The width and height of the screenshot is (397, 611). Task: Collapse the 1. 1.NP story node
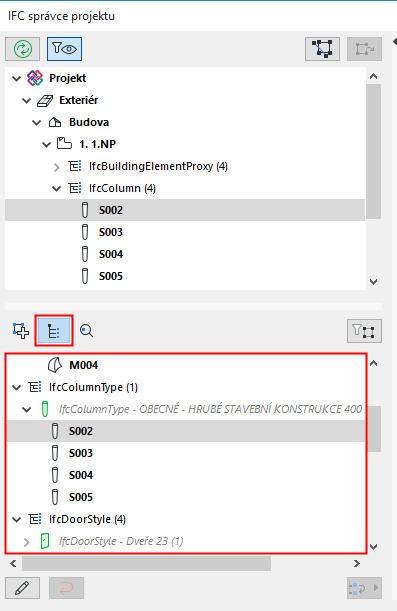[46, 145]
